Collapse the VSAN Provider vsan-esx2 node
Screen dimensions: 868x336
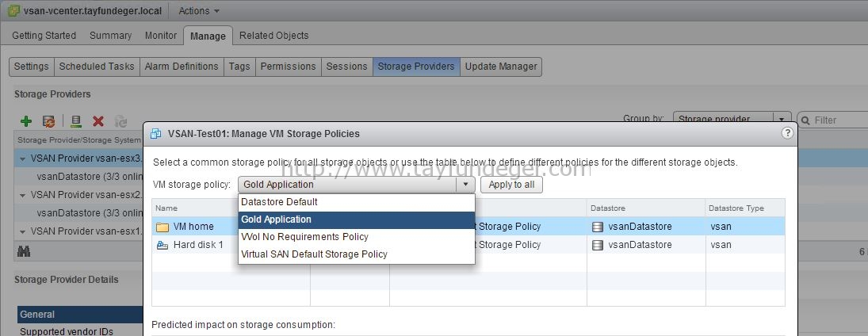[23, 195]
